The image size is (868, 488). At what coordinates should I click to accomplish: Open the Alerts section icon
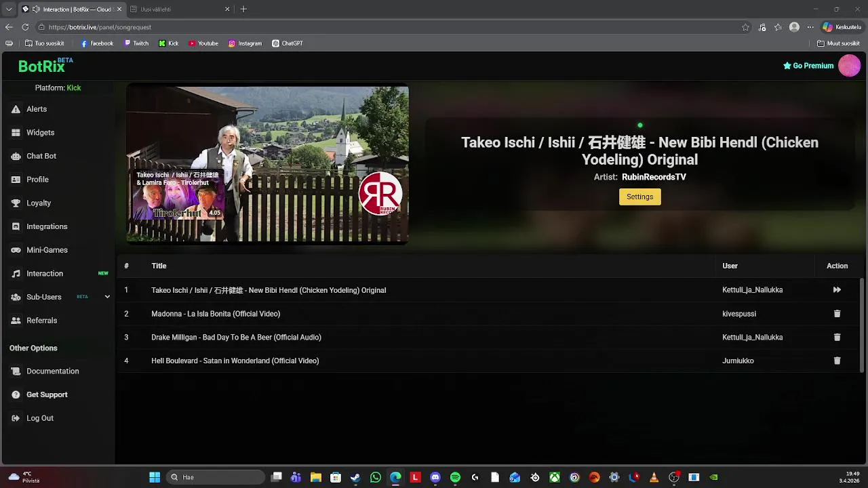pos(16,109)
